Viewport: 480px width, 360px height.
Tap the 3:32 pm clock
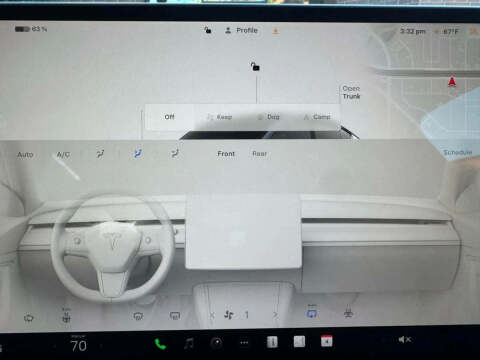pos(413,31)
